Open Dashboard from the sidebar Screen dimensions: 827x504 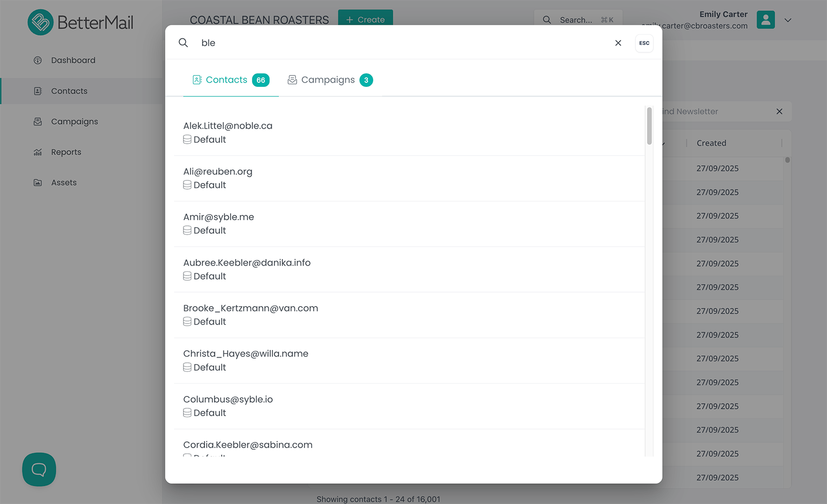(x=73, y=60)
